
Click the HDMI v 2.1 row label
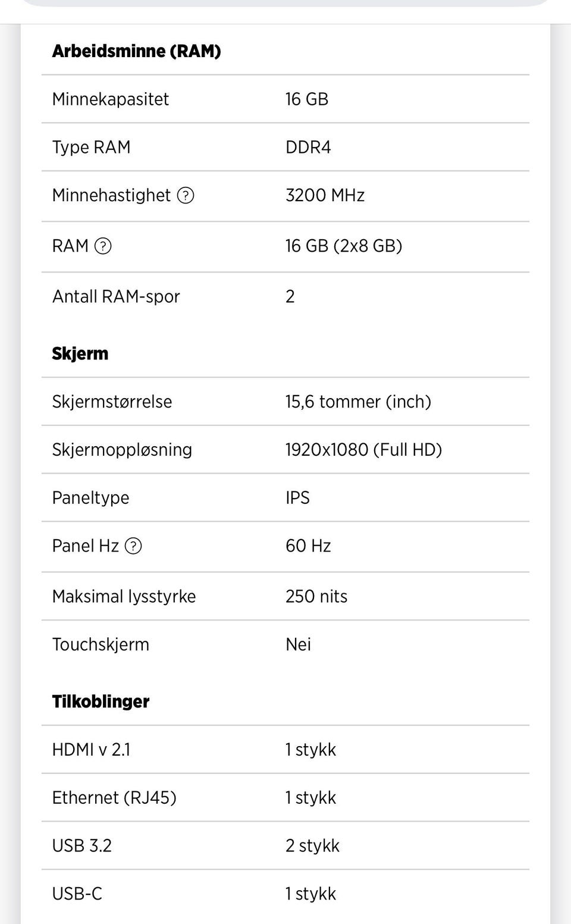91,750
